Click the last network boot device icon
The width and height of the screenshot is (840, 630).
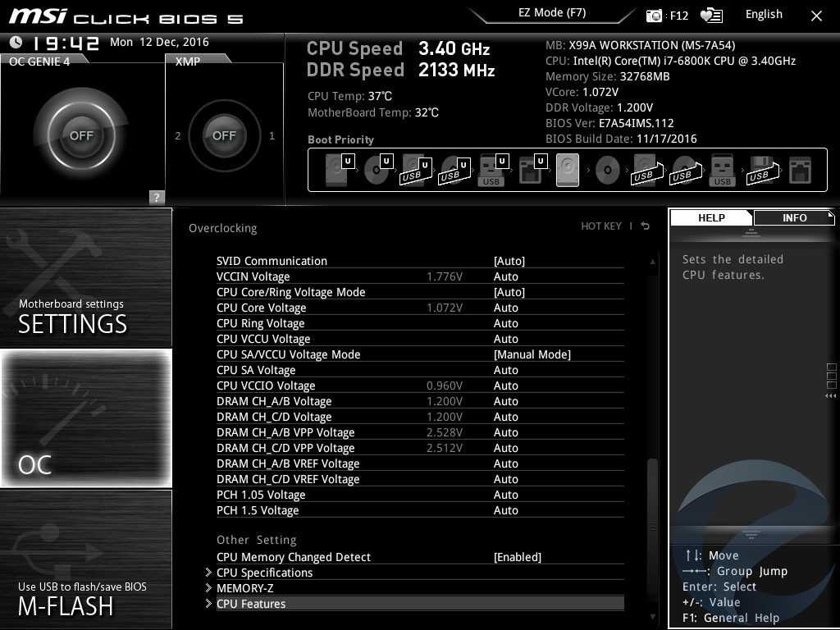tap(799, 171)
